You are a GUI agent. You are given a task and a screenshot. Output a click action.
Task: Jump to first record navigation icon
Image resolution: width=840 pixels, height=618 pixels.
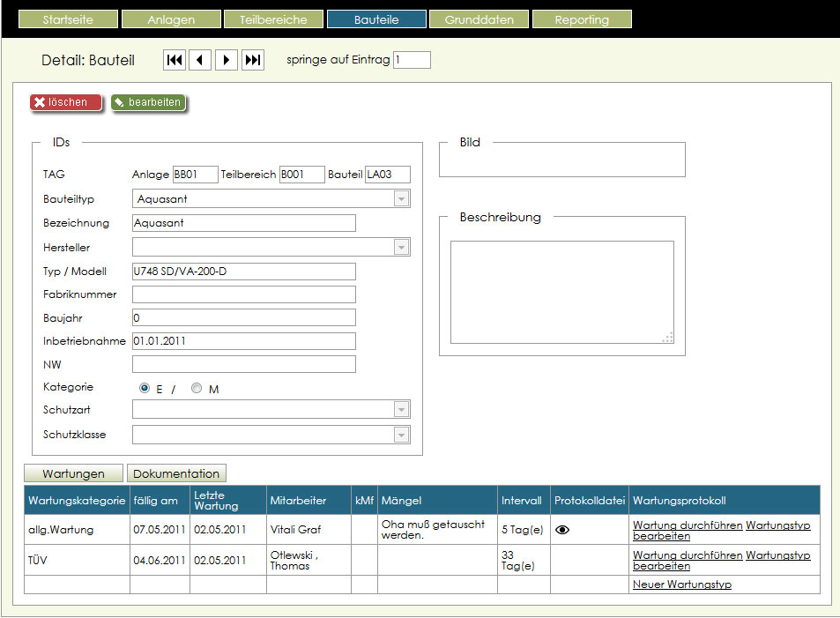pos(175,60)
